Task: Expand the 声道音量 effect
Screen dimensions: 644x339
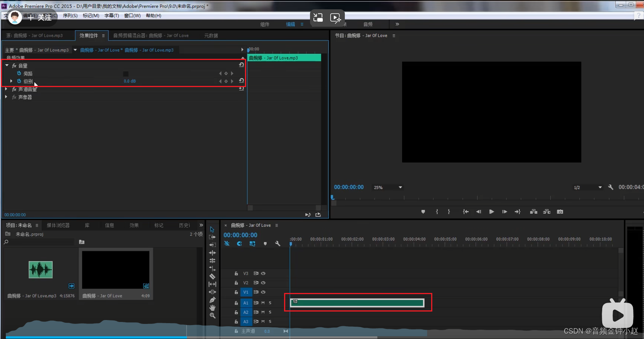Action: pos(6,89)
